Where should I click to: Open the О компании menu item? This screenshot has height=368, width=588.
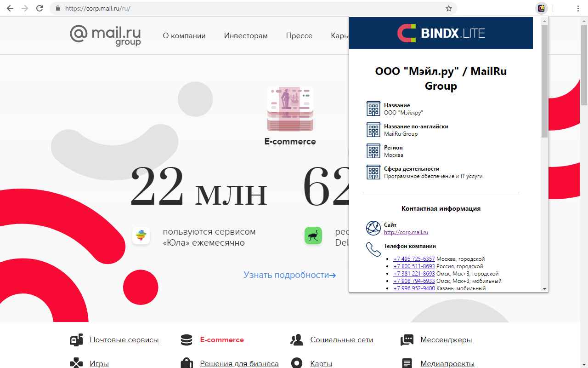coord(184,36)
